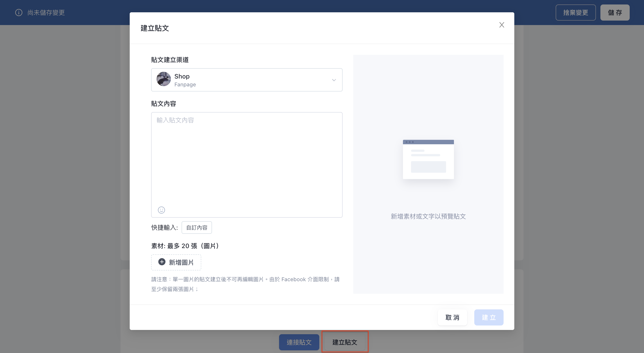Click the 連接貼文 button
Screen dimensions: 644x353
(x=299, y=342)
